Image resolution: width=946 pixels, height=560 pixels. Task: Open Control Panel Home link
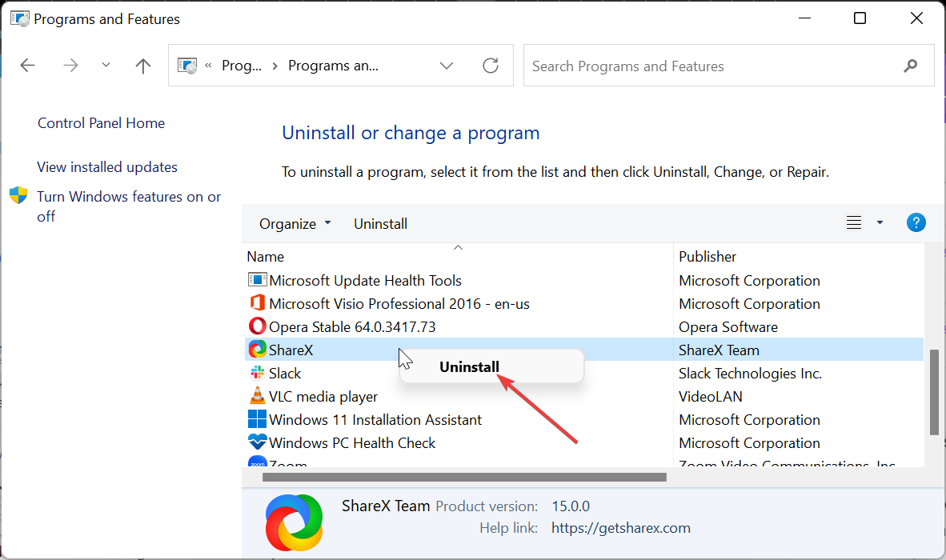(101, 123)
